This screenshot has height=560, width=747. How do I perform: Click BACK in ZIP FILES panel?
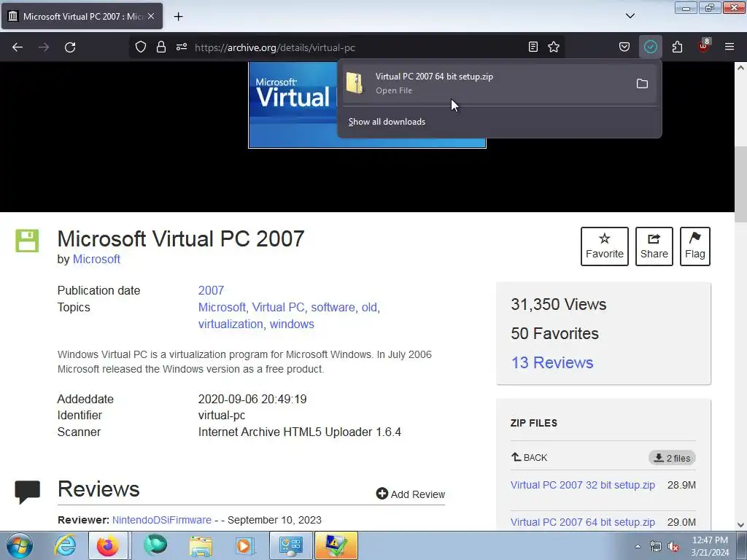pos(530,458)
